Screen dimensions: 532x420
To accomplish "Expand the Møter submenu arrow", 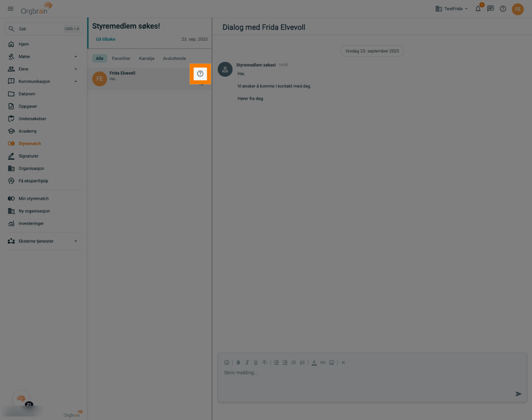I will click(76, 57).
